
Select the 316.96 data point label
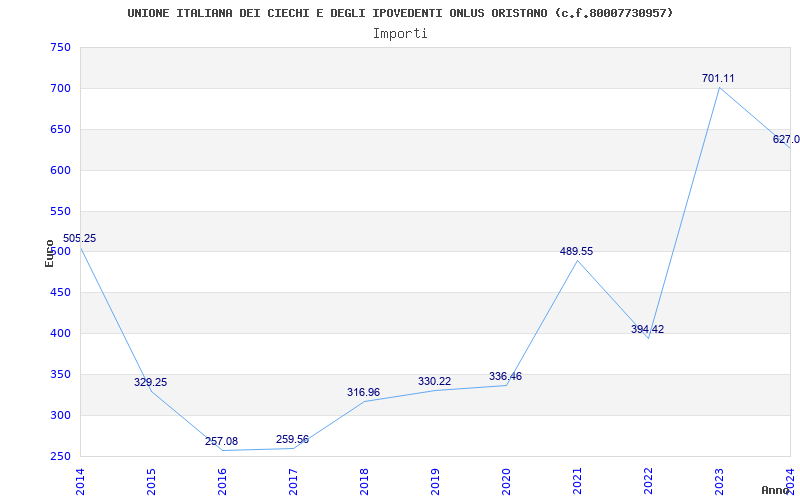(363, 392)
